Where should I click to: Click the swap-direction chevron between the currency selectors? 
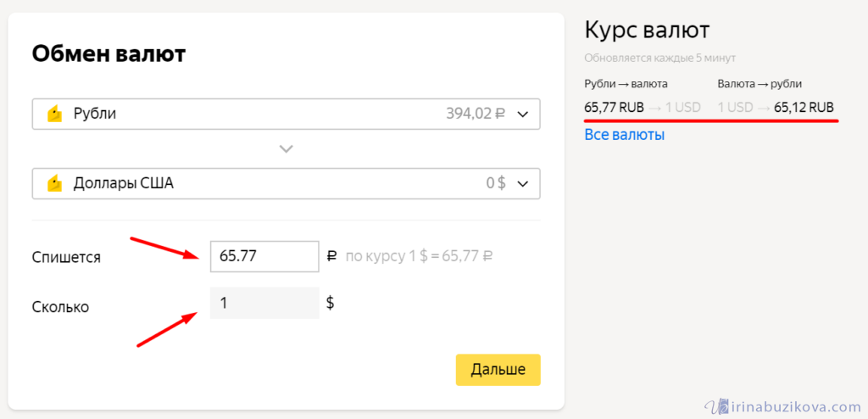[x=286, y=148]
